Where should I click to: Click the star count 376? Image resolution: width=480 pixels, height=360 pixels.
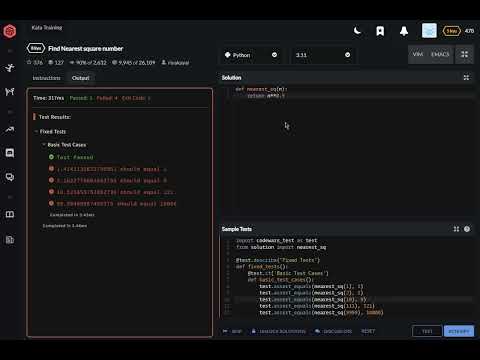tap(35, 62)
